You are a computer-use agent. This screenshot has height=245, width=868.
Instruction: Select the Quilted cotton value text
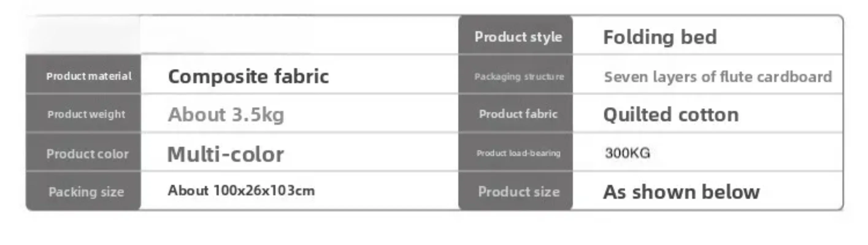coord(671,115)
